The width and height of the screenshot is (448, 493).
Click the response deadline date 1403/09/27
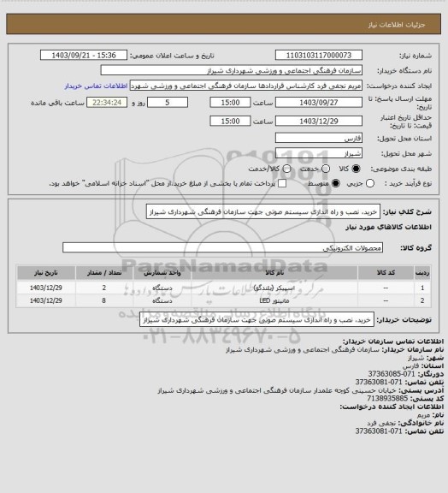pos(319,103)
